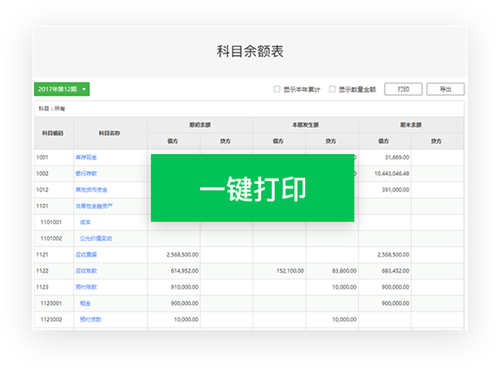Click the 期末余额 group header
The width and height of the screenshot is (500, 369).
coord(411,125)
